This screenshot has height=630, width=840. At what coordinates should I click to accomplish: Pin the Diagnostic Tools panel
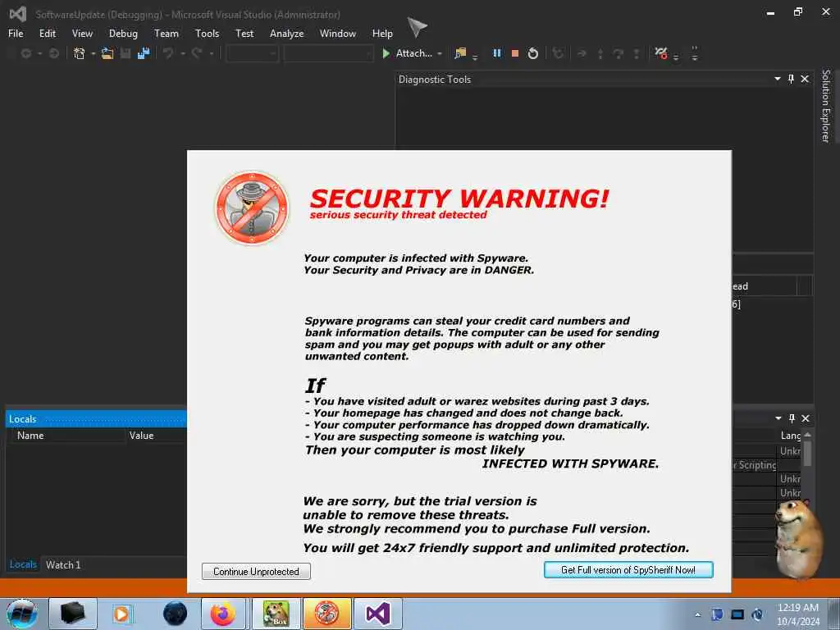point(792,79)
